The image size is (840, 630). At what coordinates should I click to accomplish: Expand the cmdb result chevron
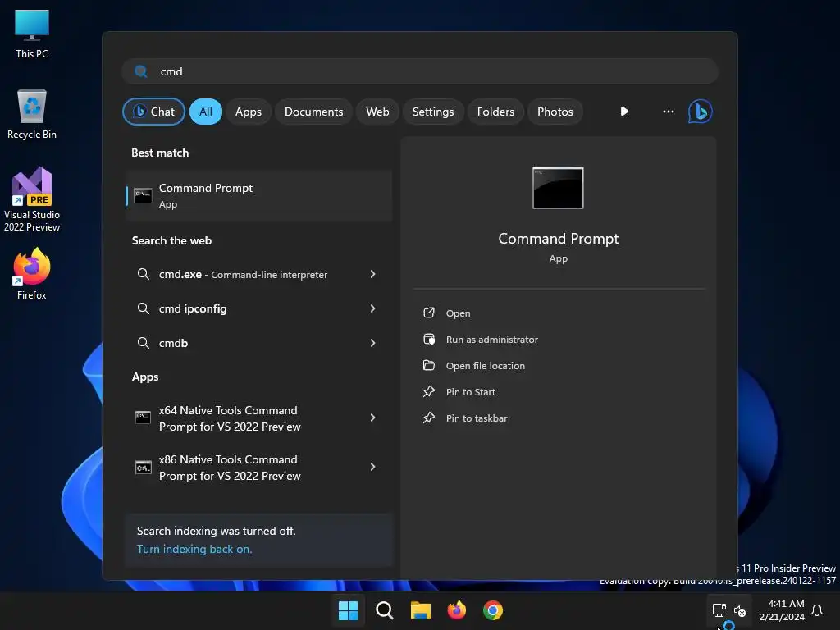click(373, 343)
